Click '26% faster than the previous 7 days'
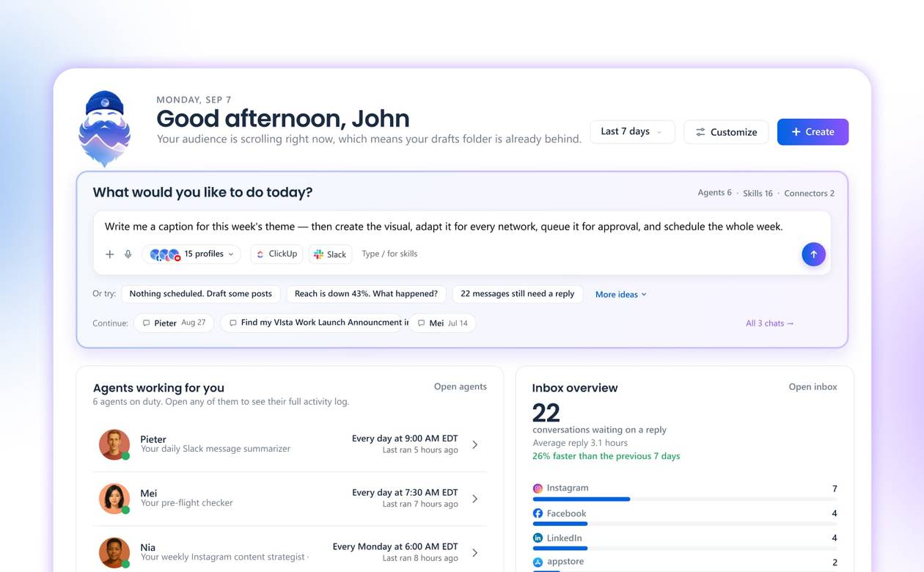924x572 pixels. tap(606, 456)
